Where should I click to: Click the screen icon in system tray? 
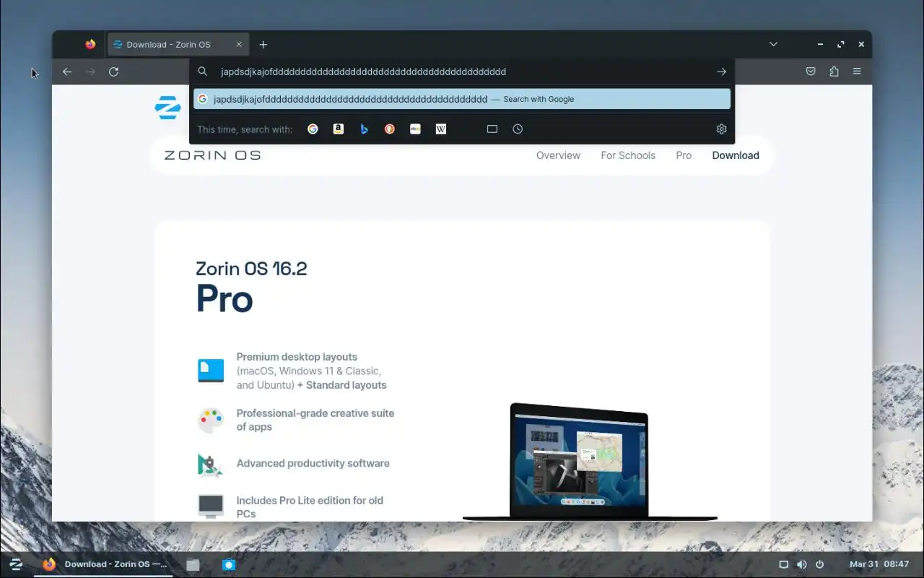[x=783, y=564]
